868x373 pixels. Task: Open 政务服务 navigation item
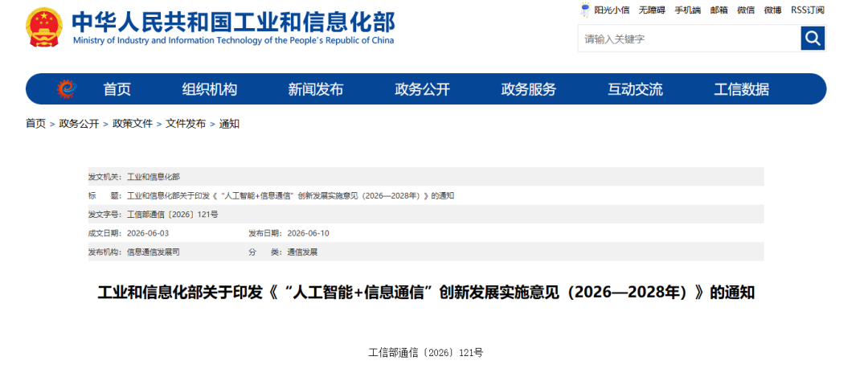click(529, 89)
